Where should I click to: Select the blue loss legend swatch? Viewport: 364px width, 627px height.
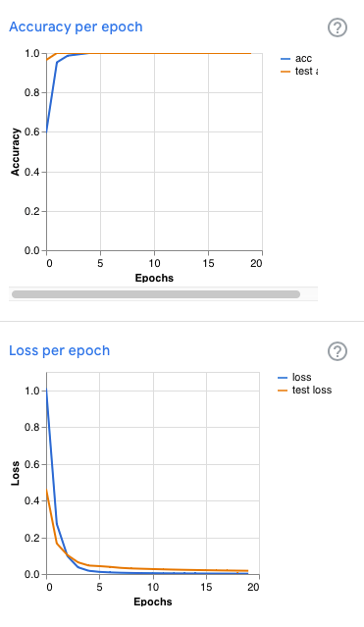[x=283, y=378]
